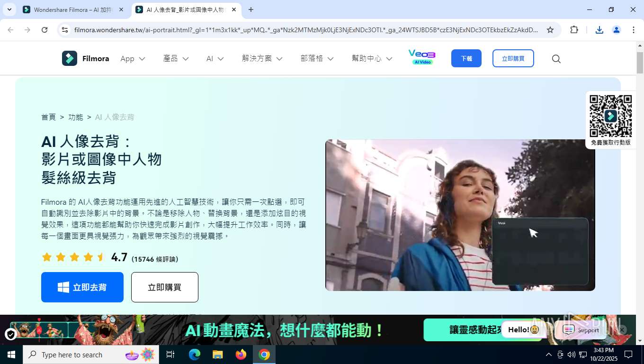Screen dimensions: 644x364
Task: Expand the tab search dropdown arrow
Action: pyautogui.click(x=9, y=9)
